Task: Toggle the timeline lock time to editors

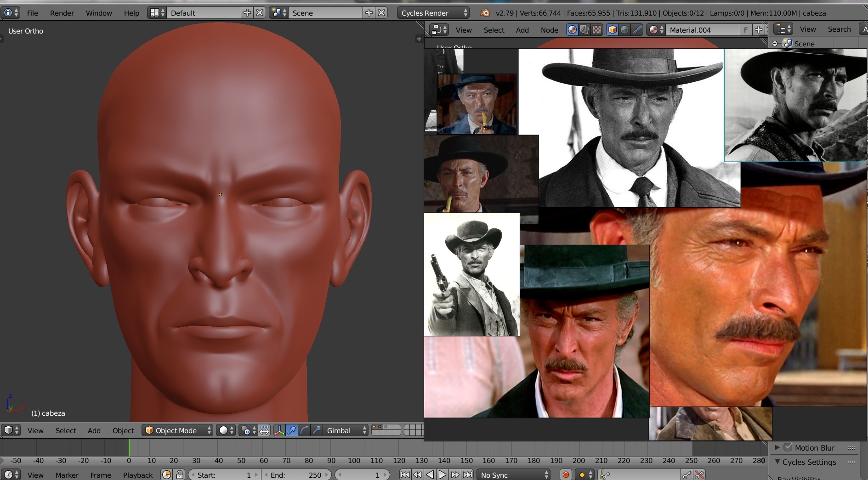Action: [180, 475]
